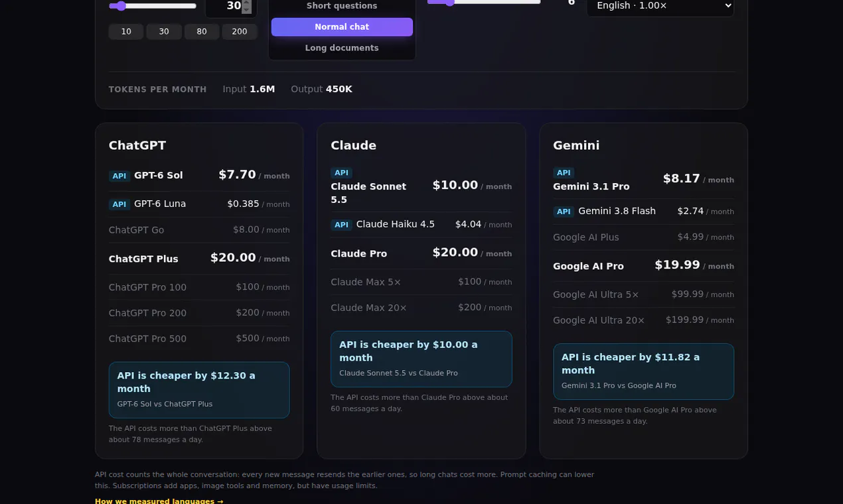This screenshot has width=843, height=504.
Task: Set messages preset to 10
Action: pos(126,32)
